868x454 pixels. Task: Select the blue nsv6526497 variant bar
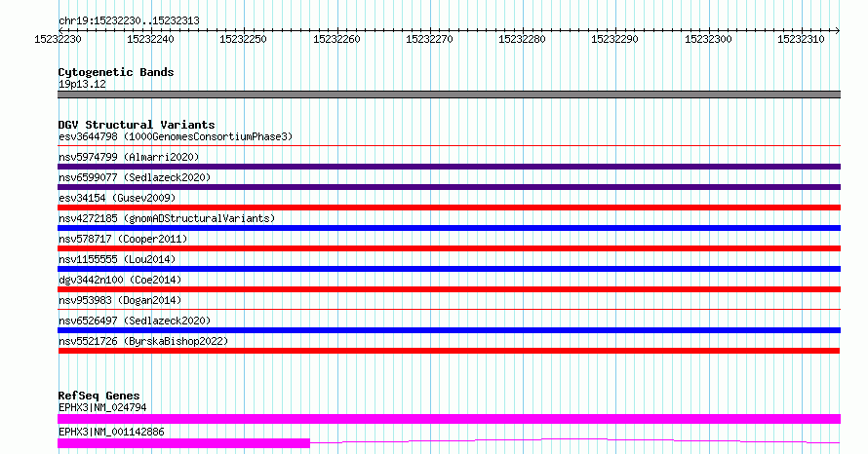(x=449, y=330)
